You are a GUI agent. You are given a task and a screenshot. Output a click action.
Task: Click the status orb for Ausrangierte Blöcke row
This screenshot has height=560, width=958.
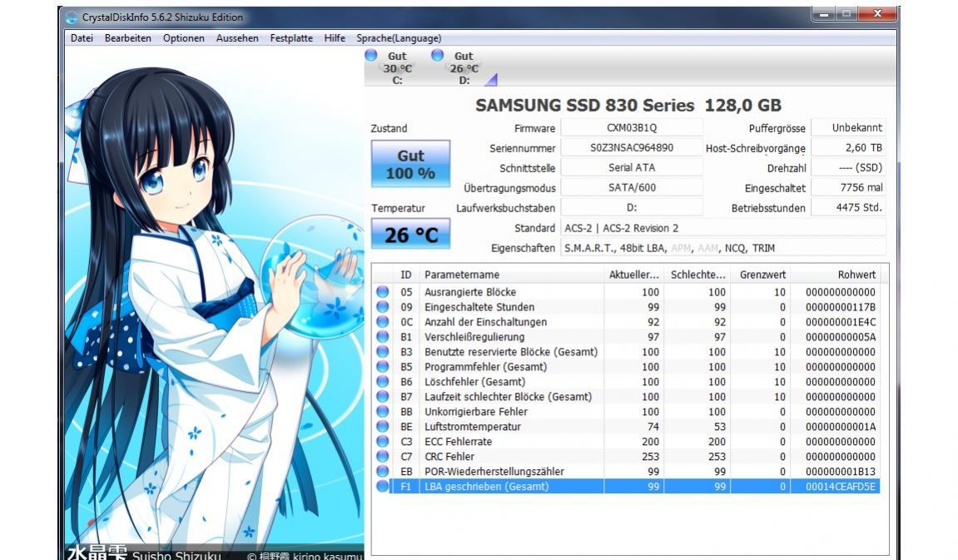(x=383, y=292)
